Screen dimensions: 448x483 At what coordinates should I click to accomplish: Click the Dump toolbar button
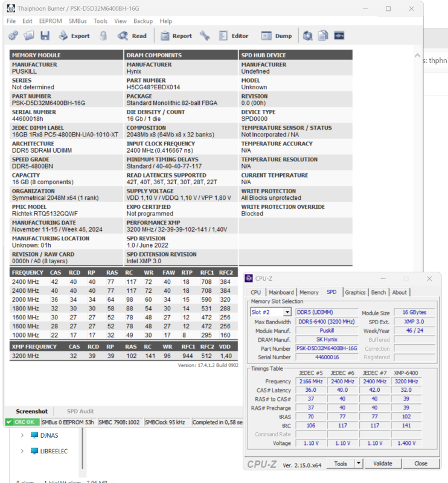pyautogui.click(x=277, y=36)
